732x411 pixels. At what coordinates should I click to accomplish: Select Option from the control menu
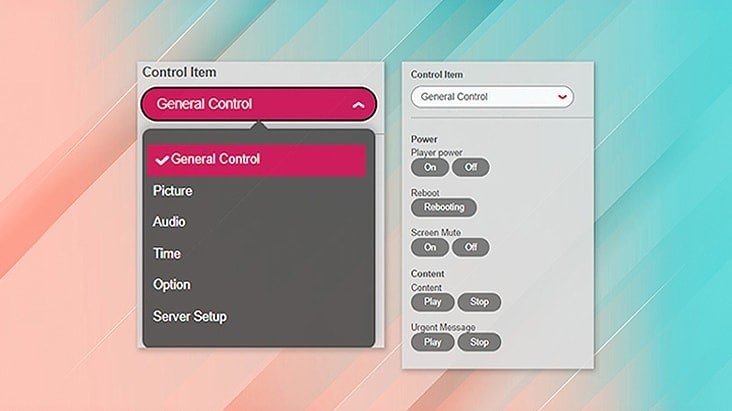point(172,285)
